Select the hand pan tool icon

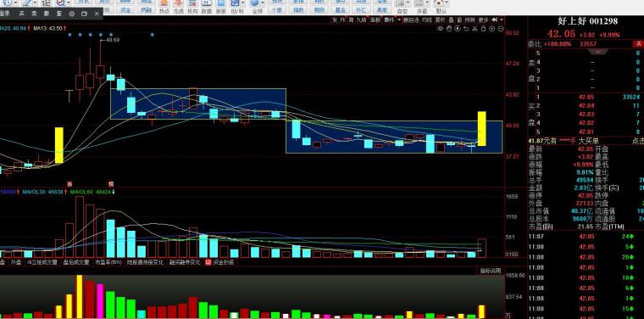449,28
